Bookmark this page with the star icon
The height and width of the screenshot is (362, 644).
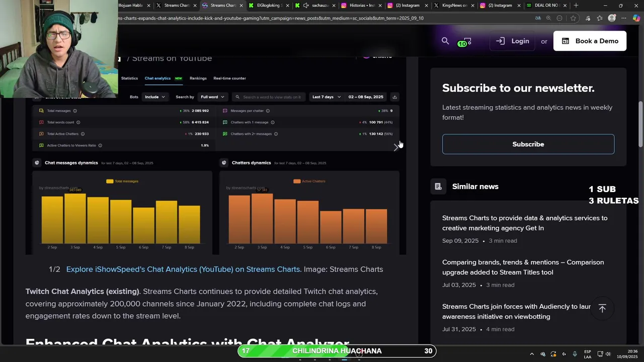point(573,18)
